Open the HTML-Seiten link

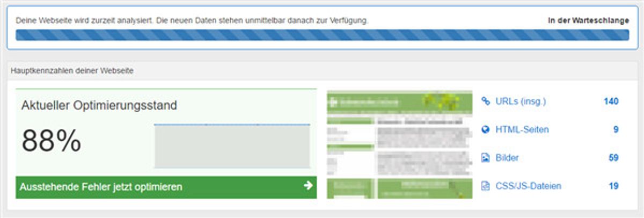[x=522, y=129]
